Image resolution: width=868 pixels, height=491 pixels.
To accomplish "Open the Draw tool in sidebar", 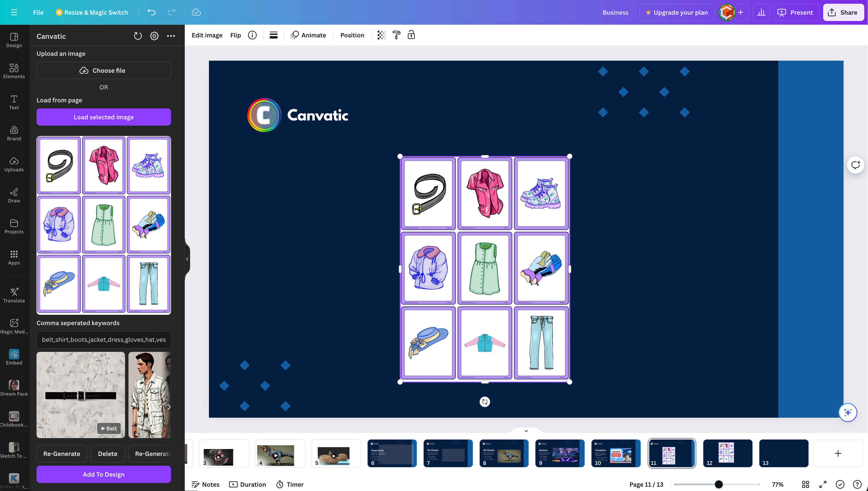I will 14,195.
